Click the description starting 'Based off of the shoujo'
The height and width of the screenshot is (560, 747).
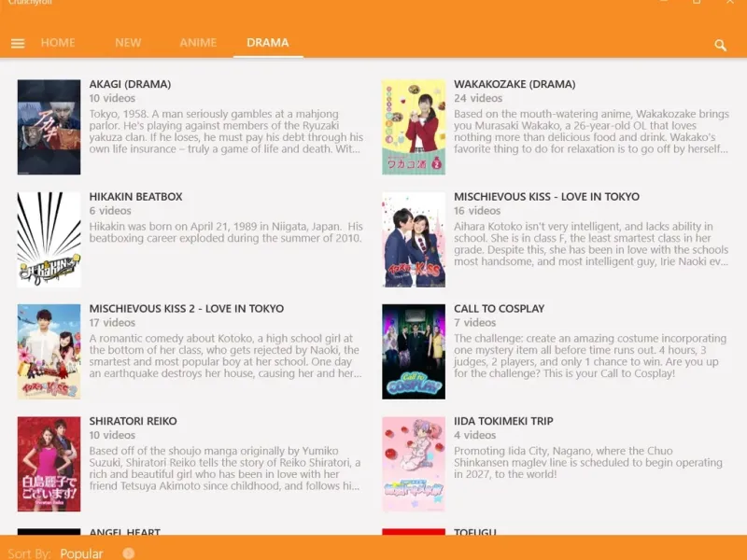(x=225, y=469)
